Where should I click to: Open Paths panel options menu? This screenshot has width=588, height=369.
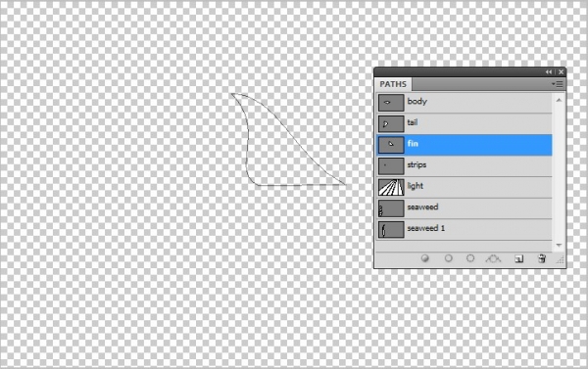[x=558, y=84]
